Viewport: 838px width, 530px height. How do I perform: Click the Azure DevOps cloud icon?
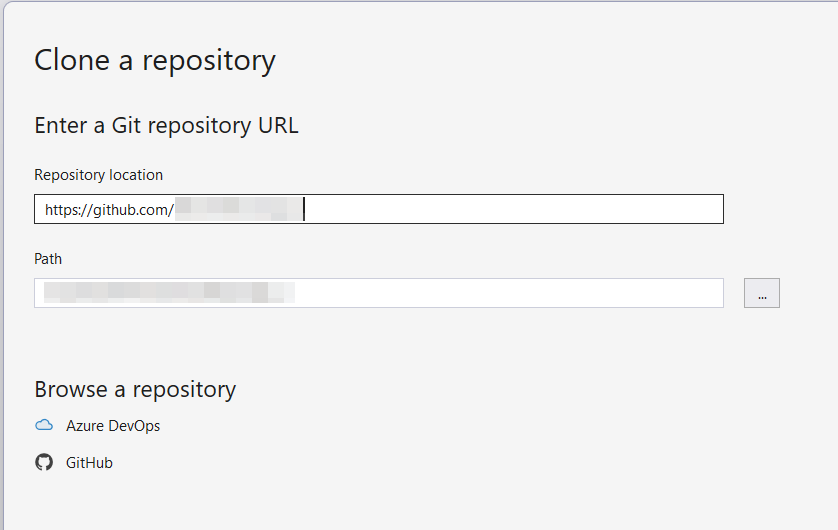coord(44,425)
